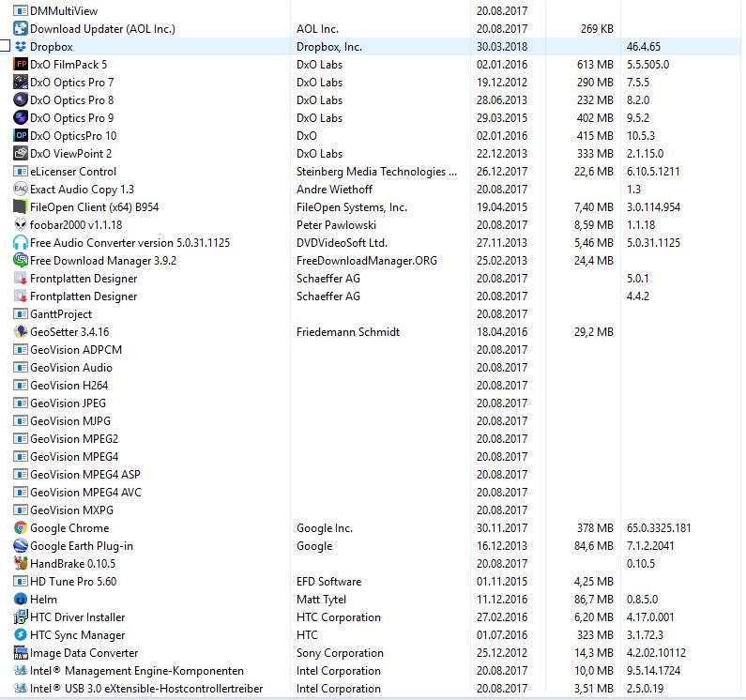Click the Free Download Manager icon
The width and height of the screenshot is (746, 700).
21,260
